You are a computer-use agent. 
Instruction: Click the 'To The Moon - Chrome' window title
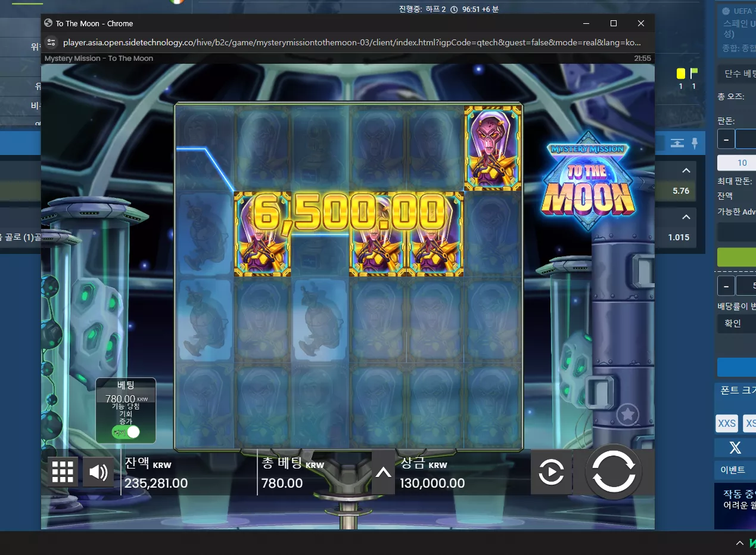pos(94,23)
